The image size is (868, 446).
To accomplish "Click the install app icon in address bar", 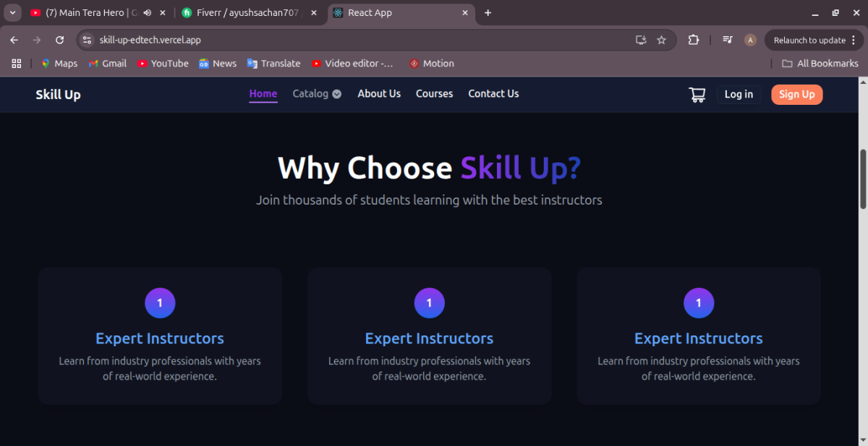I will tap(640, 40).
